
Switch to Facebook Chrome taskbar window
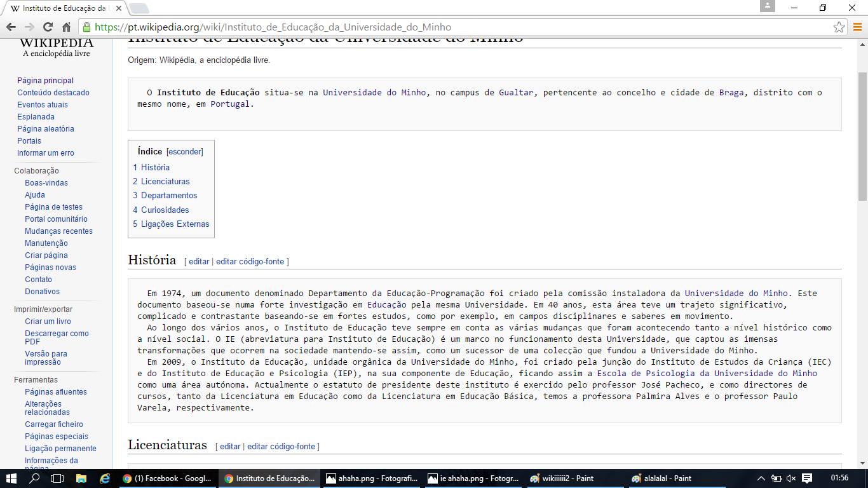[167, 478]
